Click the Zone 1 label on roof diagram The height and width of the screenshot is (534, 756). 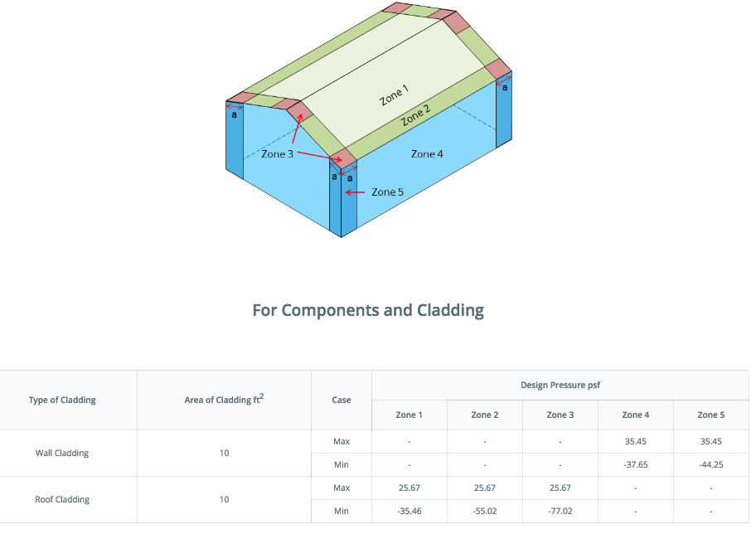click(394, 95)
